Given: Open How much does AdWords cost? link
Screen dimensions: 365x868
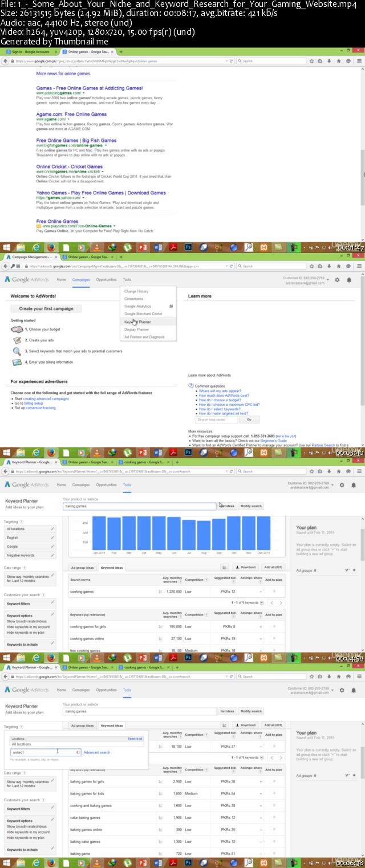Looking at the screenshot, I should [224, 396].
